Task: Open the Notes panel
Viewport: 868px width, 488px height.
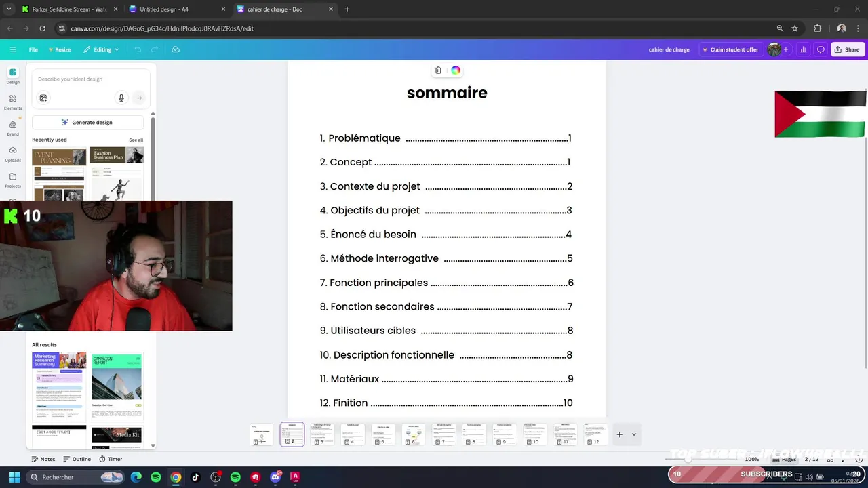Action: [x=43, y=459]
